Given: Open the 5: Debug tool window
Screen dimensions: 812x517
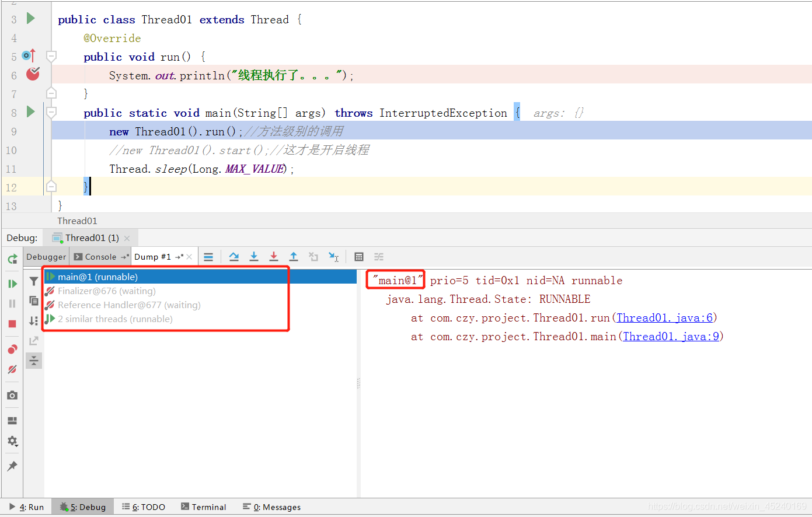Looking at the screenshot, I should pyautogui.click(x=82, y=507).
